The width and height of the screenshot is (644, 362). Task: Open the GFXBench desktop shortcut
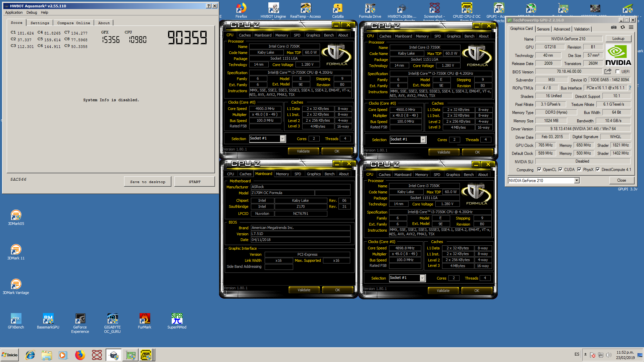coord(16,321)
